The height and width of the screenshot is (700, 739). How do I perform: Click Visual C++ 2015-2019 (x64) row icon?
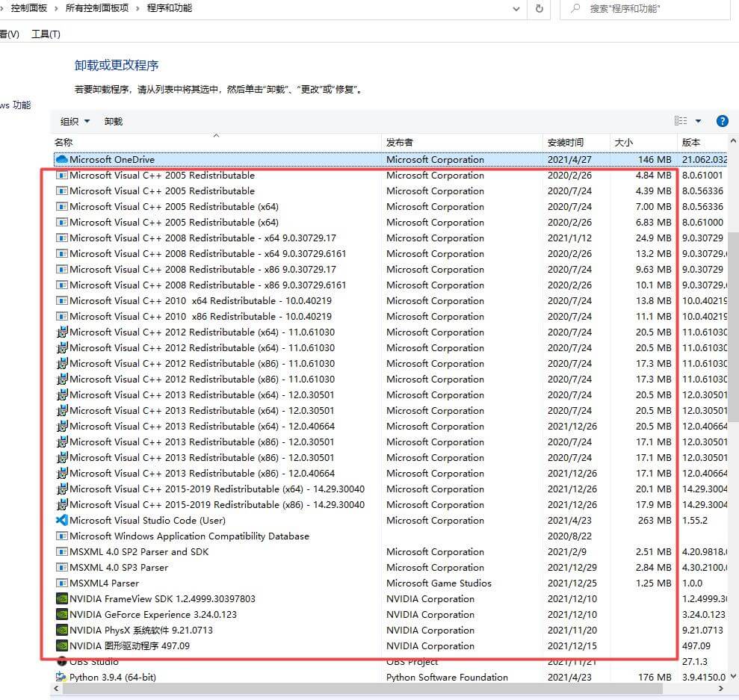pyautogui.click(x=62, y=489)
